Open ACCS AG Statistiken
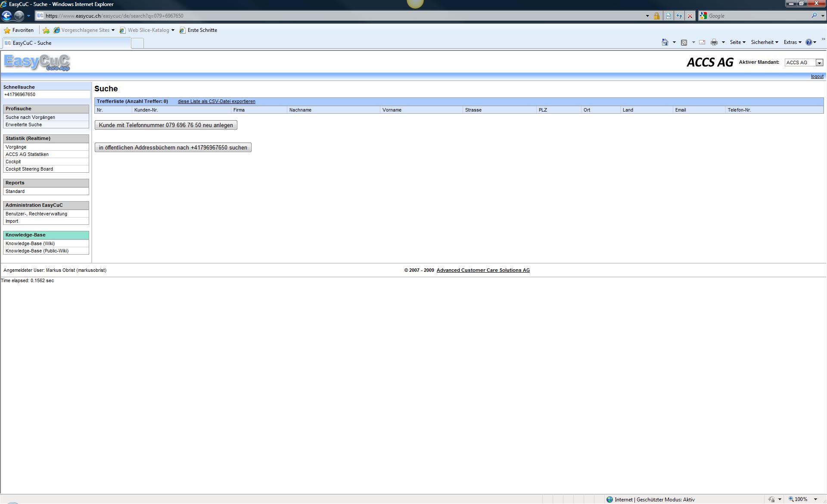 point(46,154)
